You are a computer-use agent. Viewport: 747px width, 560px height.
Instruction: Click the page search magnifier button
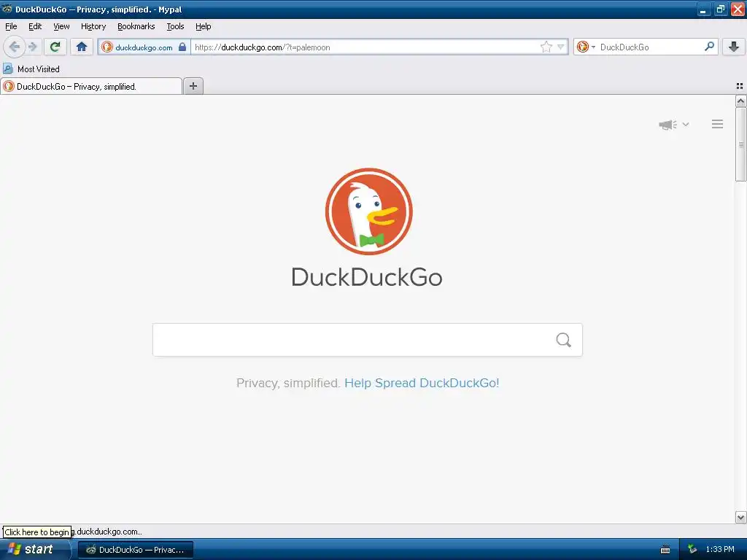564,340
